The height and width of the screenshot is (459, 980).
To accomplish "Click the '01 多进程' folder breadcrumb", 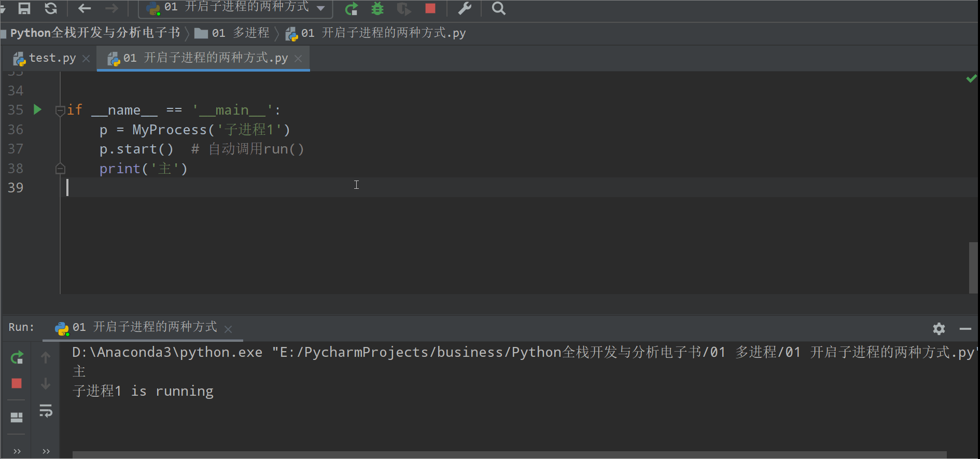I will tap(232, 33).
